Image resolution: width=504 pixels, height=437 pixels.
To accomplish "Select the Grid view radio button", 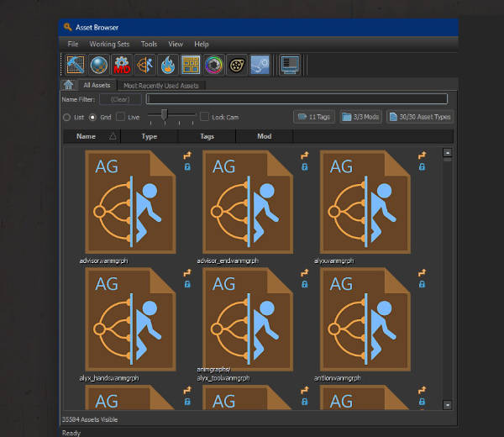I will 92,118.
